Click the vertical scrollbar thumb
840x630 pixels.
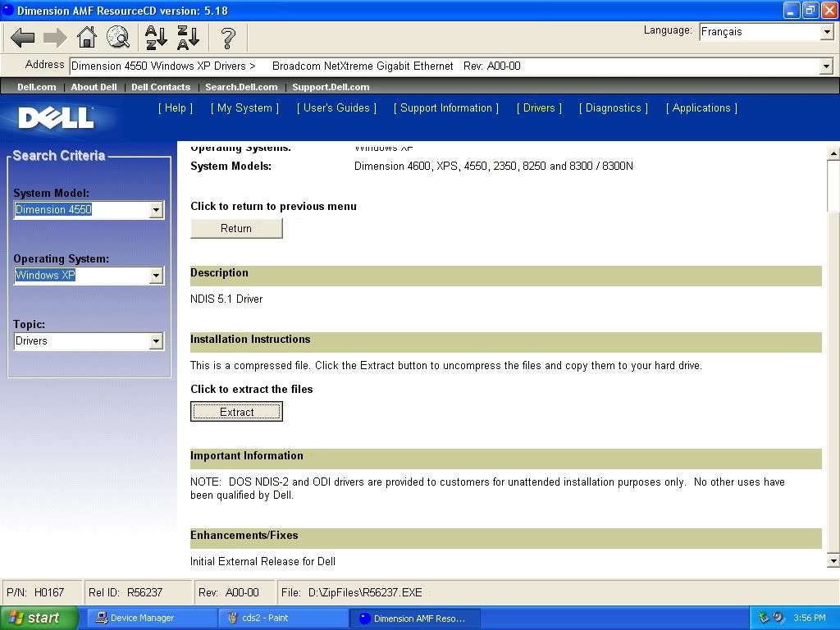coord(833,185)
